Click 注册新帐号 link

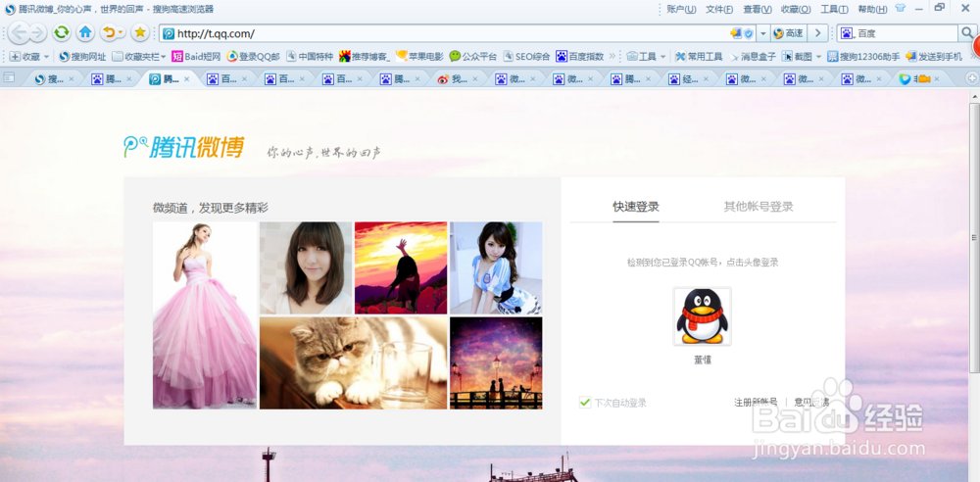tap(756, 402)
